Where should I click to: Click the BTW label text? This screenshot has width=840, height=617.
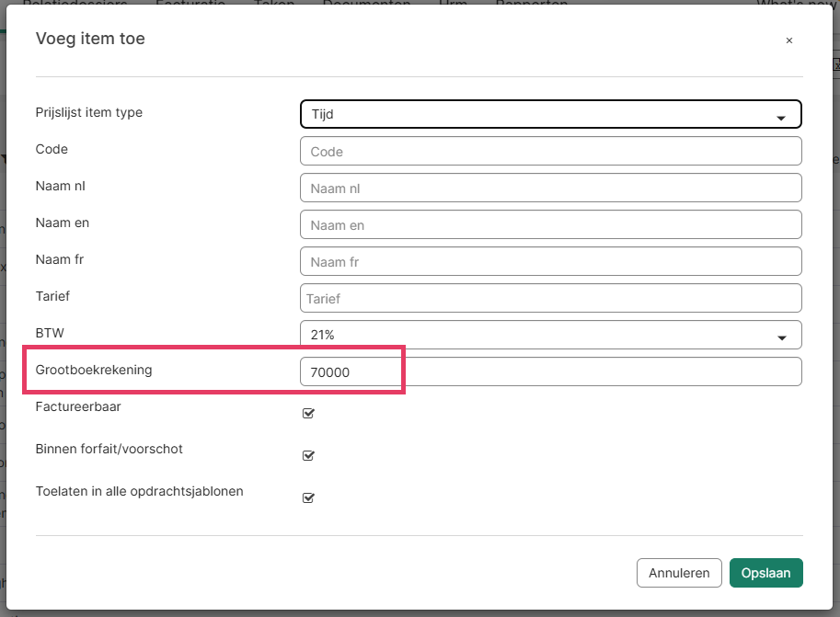pyautogui.click(x=49, y=333)
